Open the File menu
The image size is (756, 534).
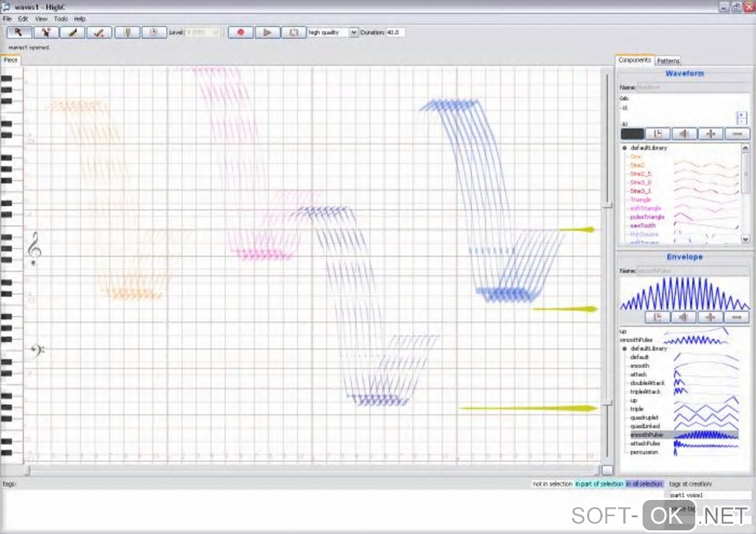[x=7, y=19]
